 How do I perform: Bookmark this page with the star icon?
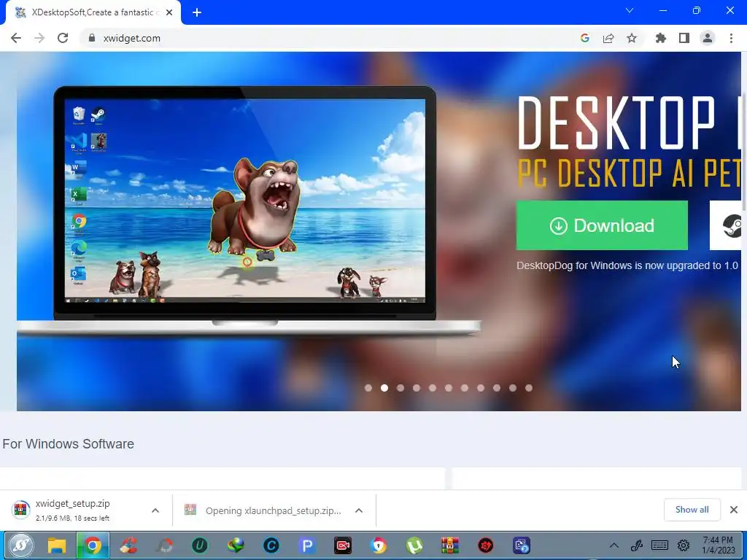[632, 38]
